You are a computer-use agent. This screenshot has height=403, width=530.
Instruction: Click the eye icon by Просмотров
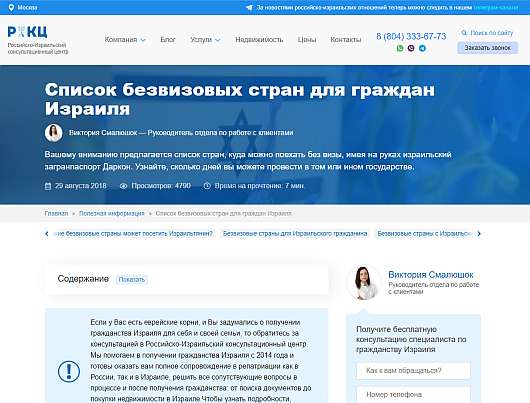tap(123, 186)
